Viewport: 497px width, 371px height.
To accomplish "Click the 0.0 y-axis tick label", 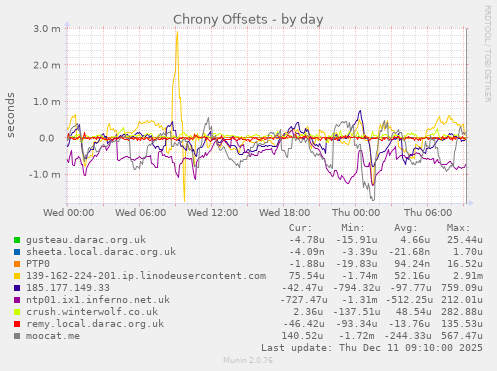I will (x=47, y=138).
